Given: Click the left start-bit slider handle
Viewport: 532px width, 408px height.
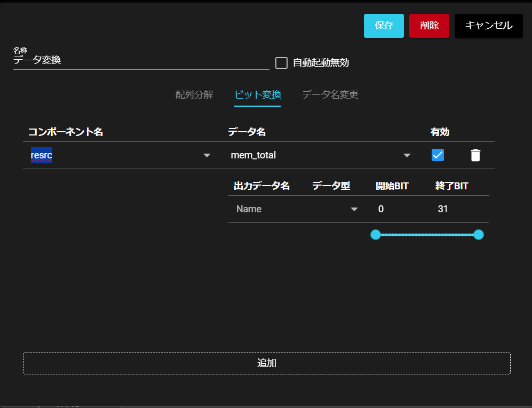Looking at the screenshot, I should [376, 235].
